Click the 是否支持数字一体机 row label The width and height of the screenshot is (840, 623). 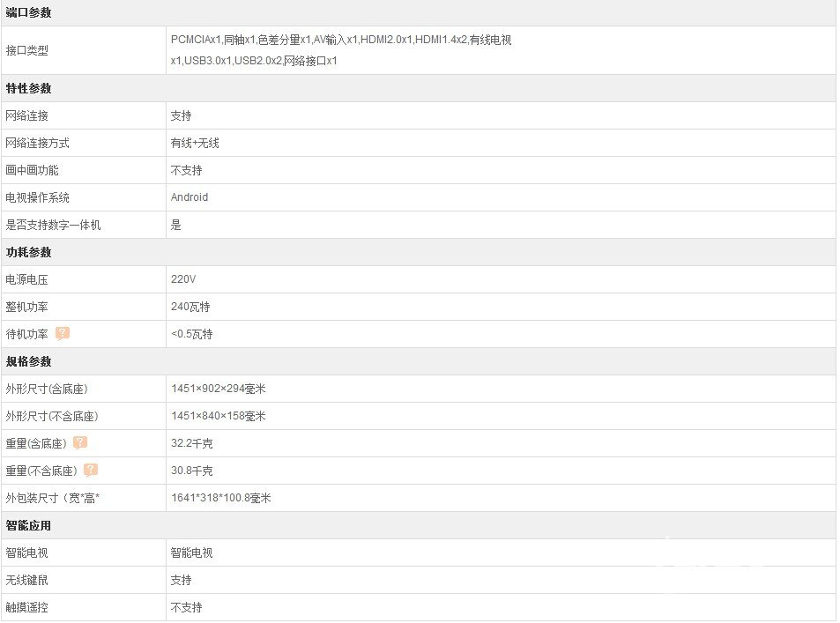coord(53,225)
